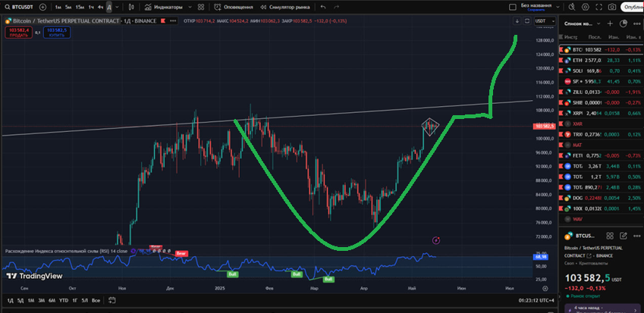Select the daily Д timeframe
Screen dimensions: 644x313
click(x=108, y=7)
